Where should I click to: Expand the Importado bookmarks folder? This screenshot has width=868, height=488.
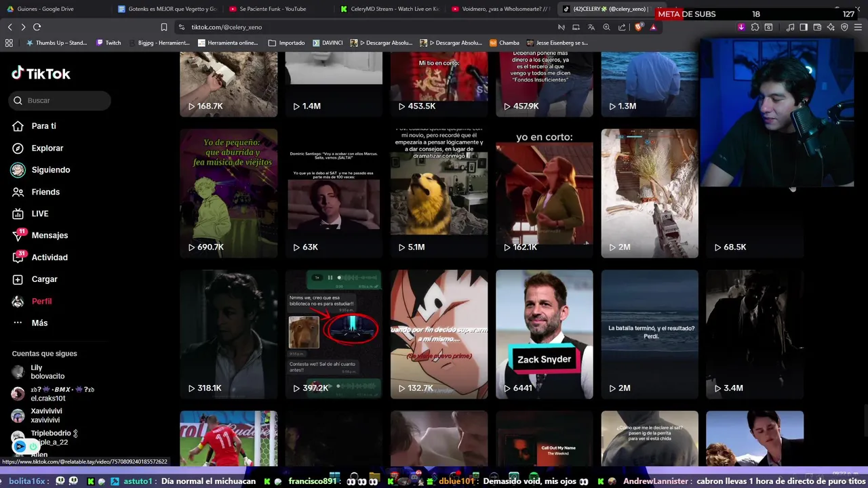click(287, 43)
